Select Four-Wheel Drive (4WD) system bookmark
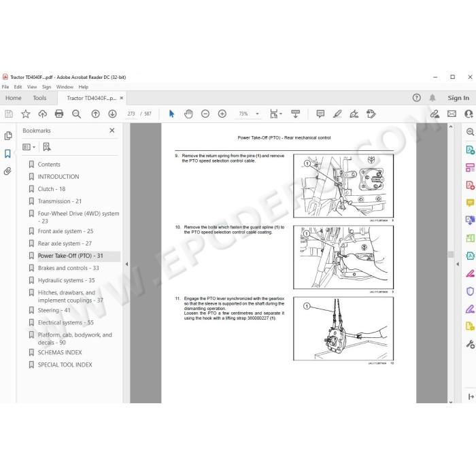Viewport: 476px width, 476px height. (x=78, y=217)
